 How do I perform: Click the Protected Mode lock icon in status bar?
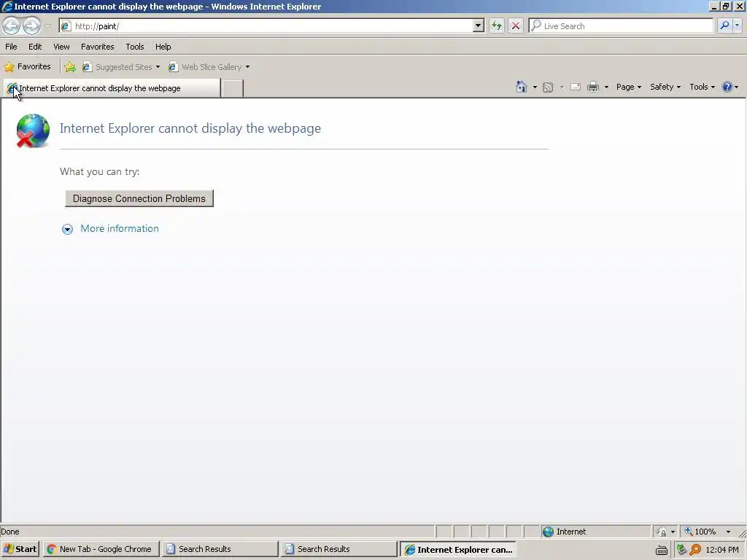[x=661, y=532]
